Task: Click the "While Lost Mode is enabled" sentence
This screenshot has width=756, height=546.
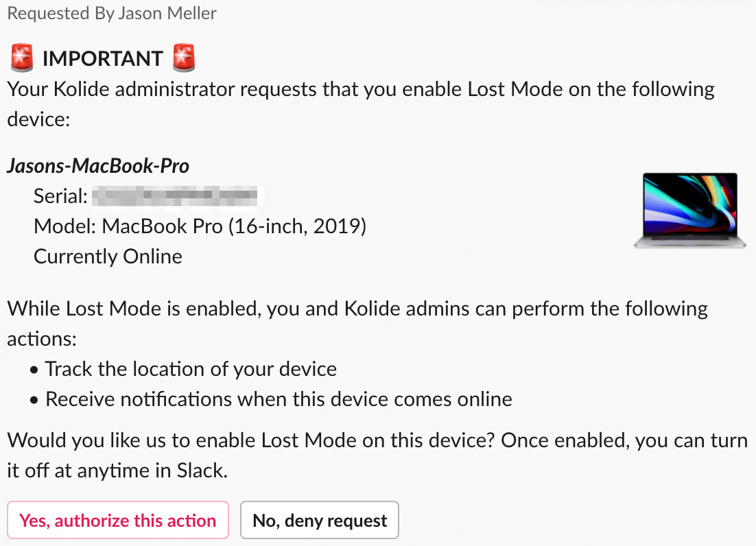Action: 357,308
